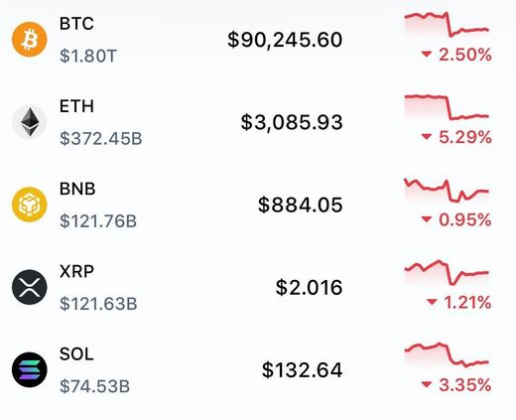Image resolution: width=516 pixels, height=420 pixels.
Task: Tap the $3,085.93 Ethereum price
Action: [x=292, y=122]
